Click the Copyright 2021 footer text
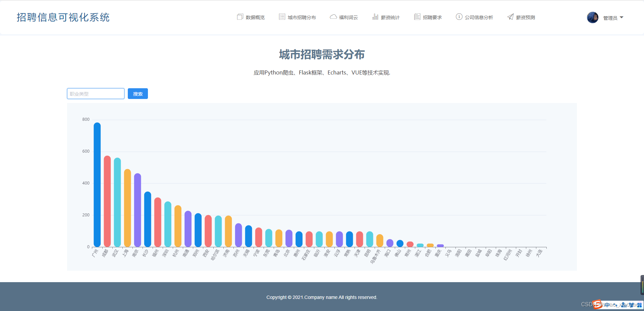The height and width of the screenshot is (311, 644). [322, 297]
